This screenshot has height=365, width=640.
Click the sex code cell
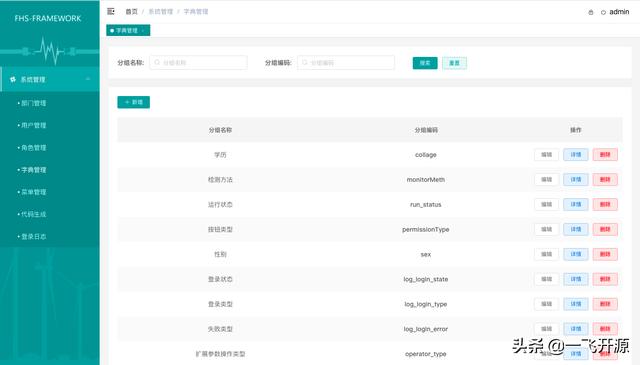[426, 254]
